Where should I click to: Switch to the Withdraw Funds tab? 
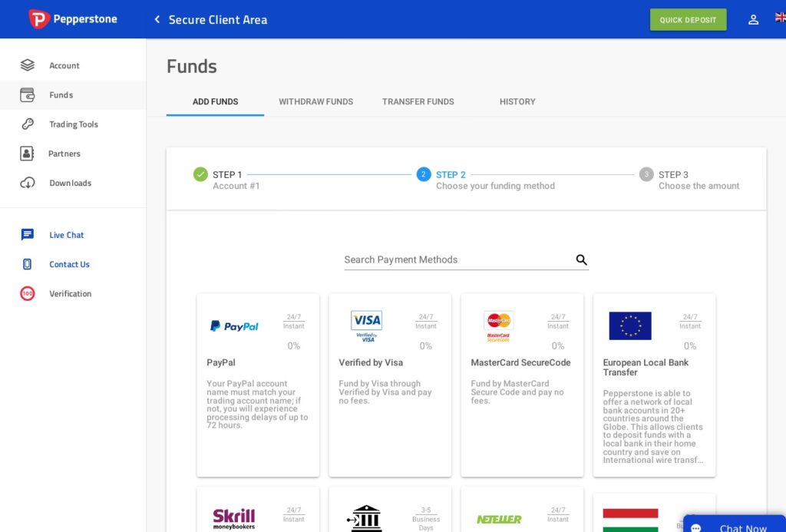pos(315,102)
